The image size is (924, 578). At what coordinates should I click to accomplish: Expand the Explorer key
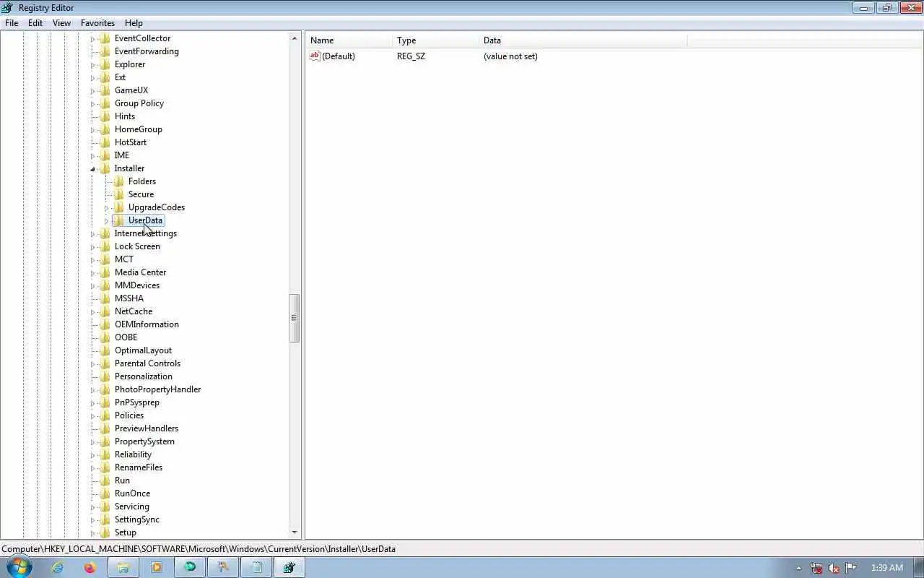tap(92, 65)
